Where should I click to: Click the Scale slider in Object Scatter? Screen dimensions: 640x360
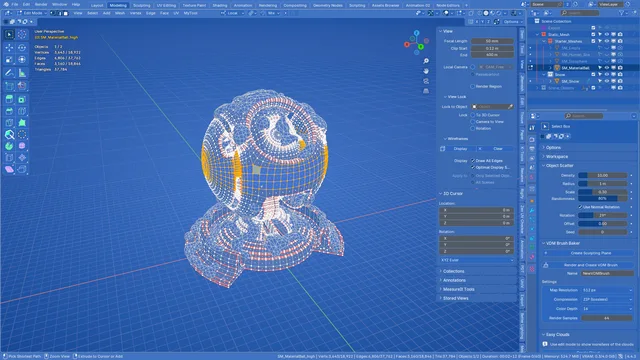[602, 192]
